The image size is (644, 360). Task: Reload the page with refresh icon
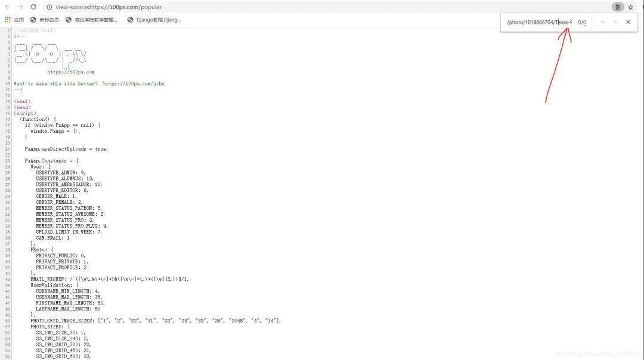(x=33, y=7)
